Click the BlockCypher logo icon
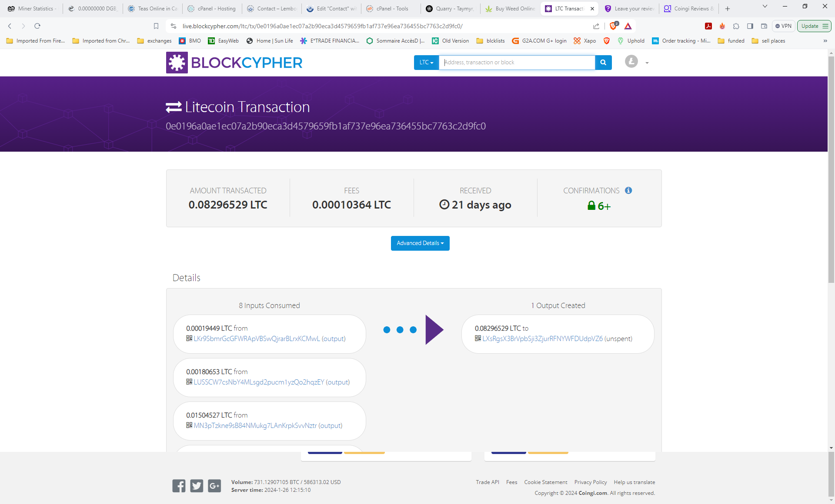Image resolution: width=835 pixels, height=504 pixels. point(177,63)
